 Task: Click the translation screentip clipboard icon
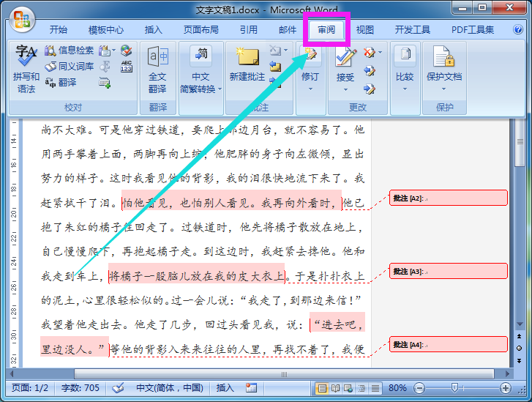coord(105,51)
